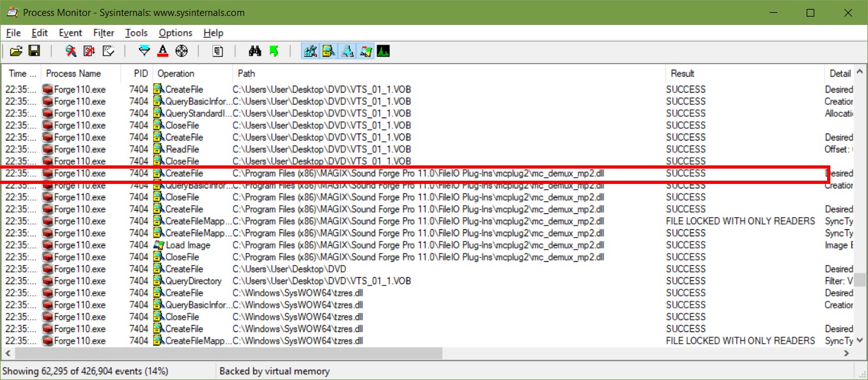The width and height of the screenshot is (868, 380).
Task: Open the File menu
Action: click(13, 33)
